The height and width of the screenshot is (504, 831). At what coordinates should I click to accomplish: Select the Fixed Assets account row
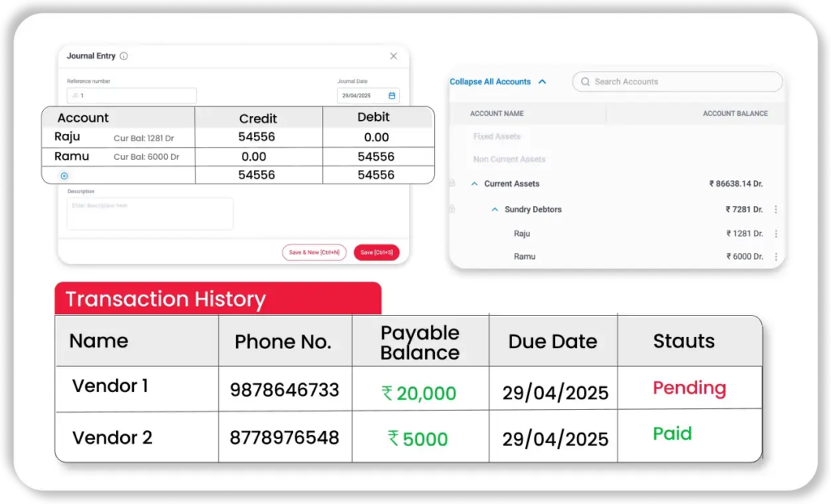pos(497,136)
